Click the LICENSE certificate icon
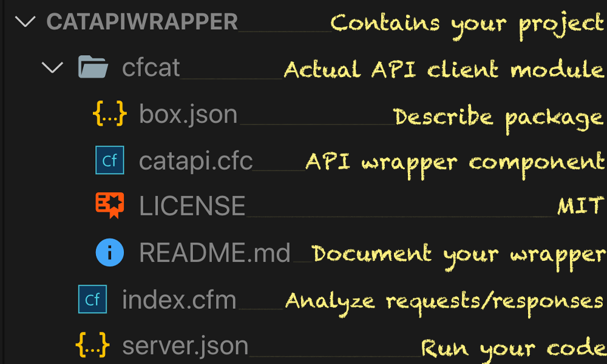607x364 pixels. pos(109,205)
